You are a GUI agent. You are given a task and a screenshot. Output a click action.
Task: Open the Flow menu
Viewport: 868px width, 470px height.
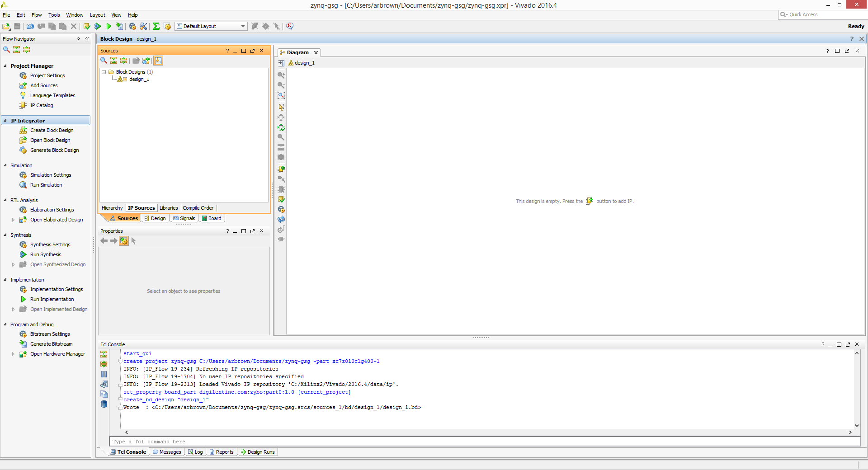[37, 15]
